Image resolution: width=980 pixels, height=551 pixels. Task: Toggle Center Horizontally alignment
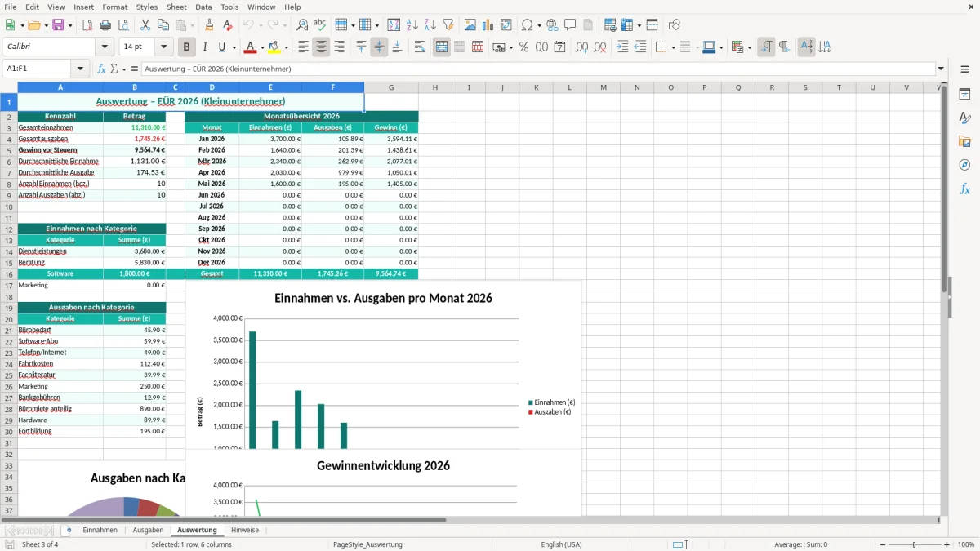[x=322, y=47]
